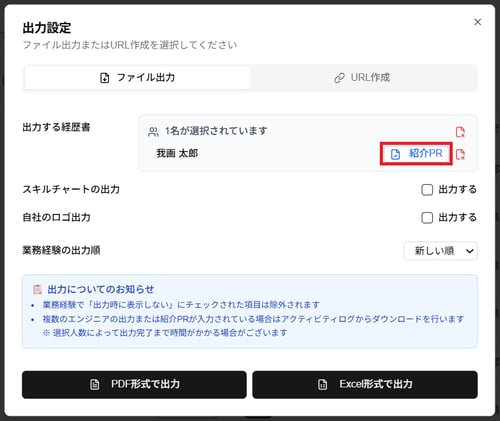Open 紹介PR for 我画 太郎
Viewport: 500px width, 421px height.
[416, 154]
